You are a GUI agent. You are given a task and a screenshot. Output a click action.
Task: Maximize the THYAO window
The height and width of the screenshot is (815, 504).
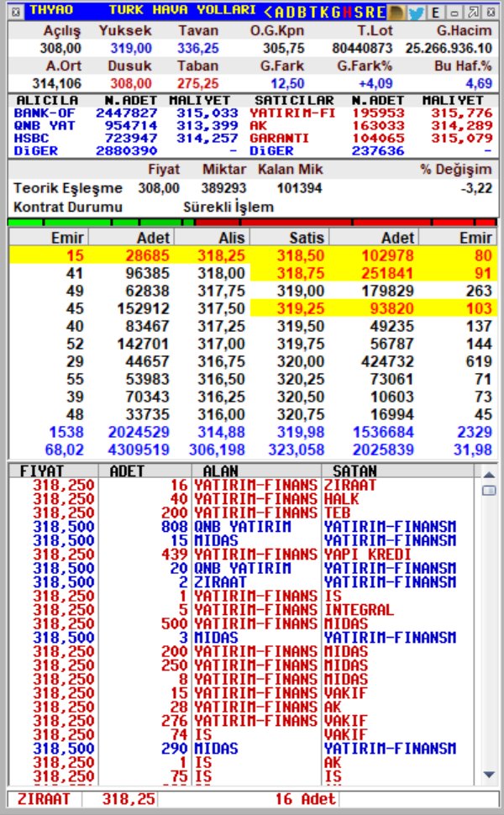click(474, 12)
